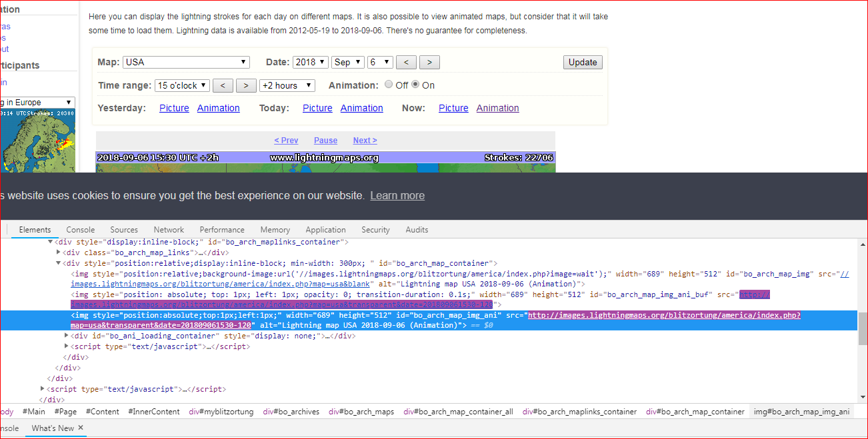Expand the bo_arch_map_links div node
The image size is (868, 439).
pyautogui.click(x=59, y=252)
